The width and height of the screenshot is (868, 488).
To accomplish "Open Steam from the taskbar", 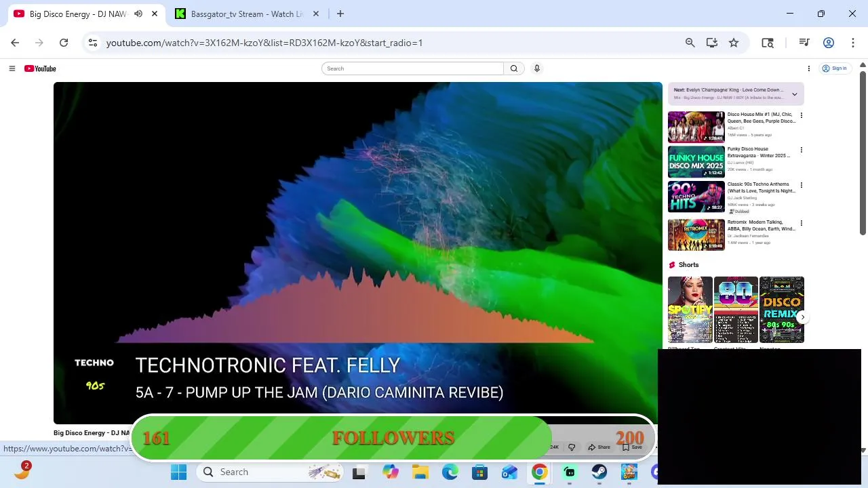I will (599, 472).
